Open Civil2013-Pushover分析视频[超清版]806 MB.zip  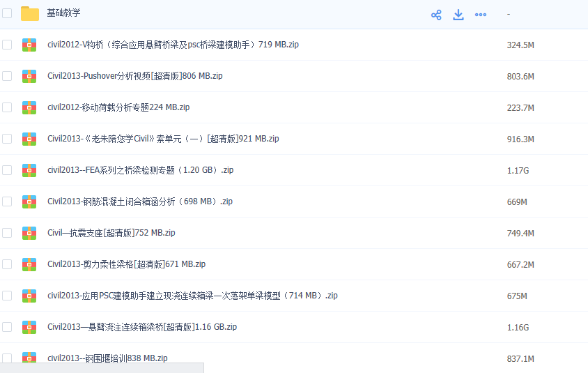(x=135, y=76)
